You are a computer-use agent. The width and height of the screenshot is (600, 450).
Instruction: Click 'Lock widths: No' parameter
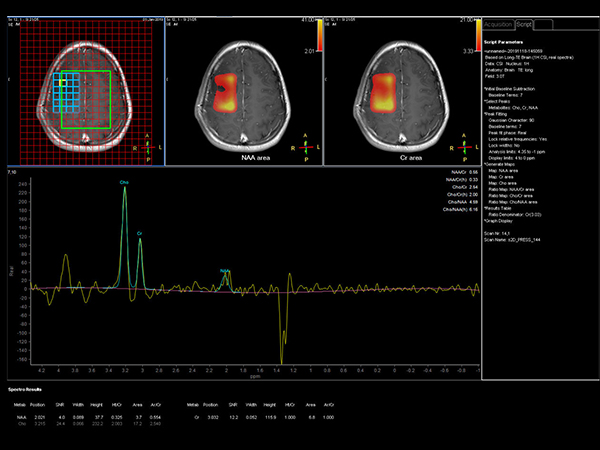[504, 145]
